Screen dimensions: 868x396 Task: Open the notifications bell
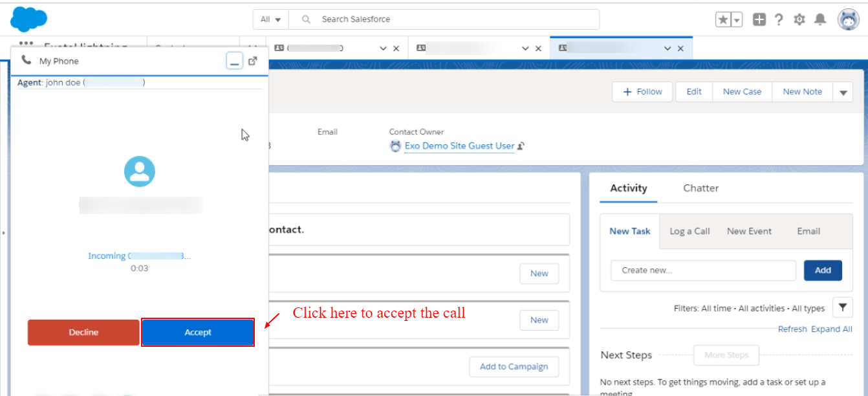[820, 19]
